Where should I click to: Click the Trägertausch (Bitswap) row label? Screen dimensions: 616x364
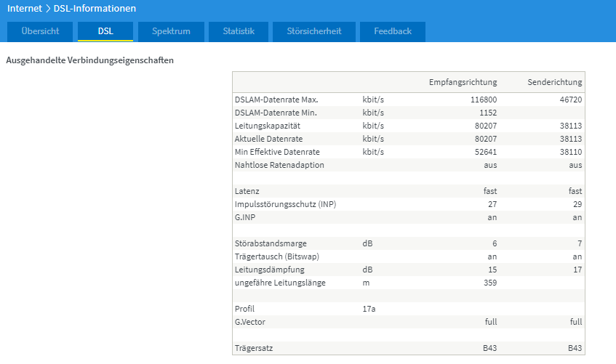(x=276, y=256)
